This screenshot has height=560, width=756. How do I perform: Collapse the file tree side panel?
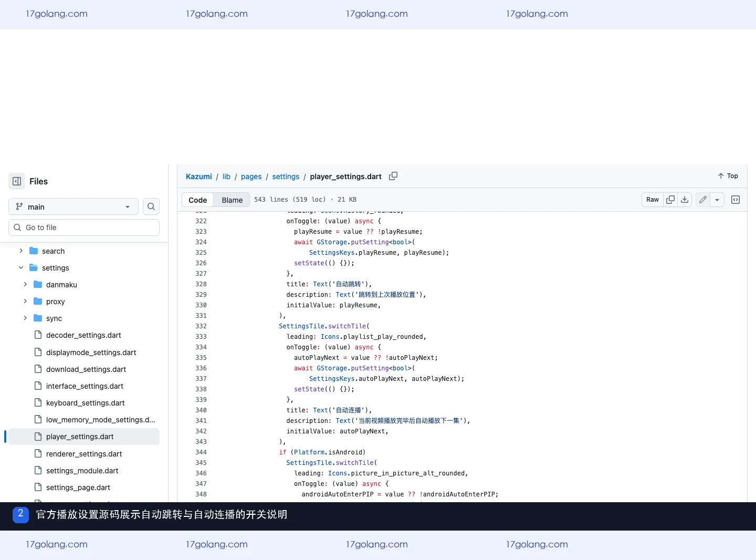[17, 181]
